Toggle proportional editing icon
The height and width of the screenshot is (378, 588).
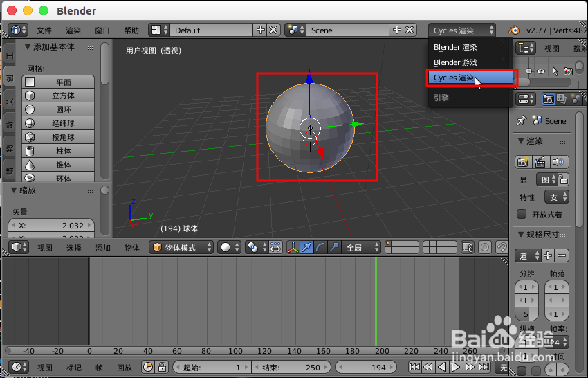coord(485,247)
